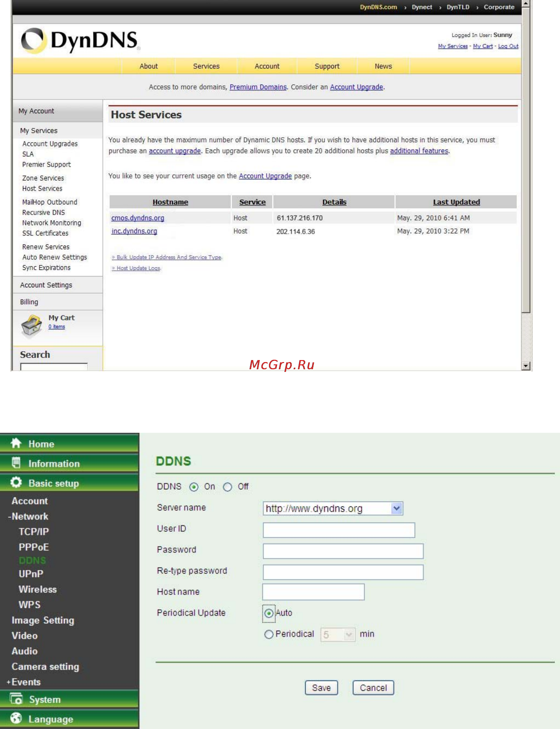The image size is (560, 729).
Task: Open cmos.dyndns.org host entry
Action: click(138, 218)
